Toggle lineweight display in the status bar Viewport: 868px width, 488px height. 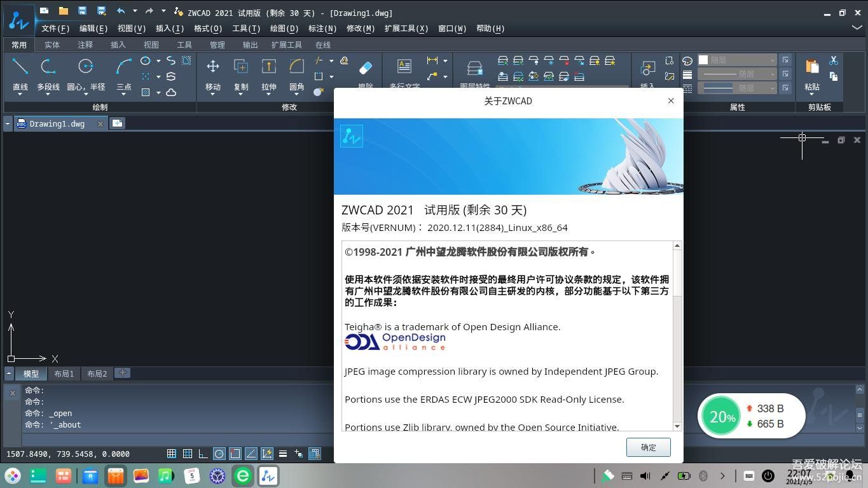point(282,454)
